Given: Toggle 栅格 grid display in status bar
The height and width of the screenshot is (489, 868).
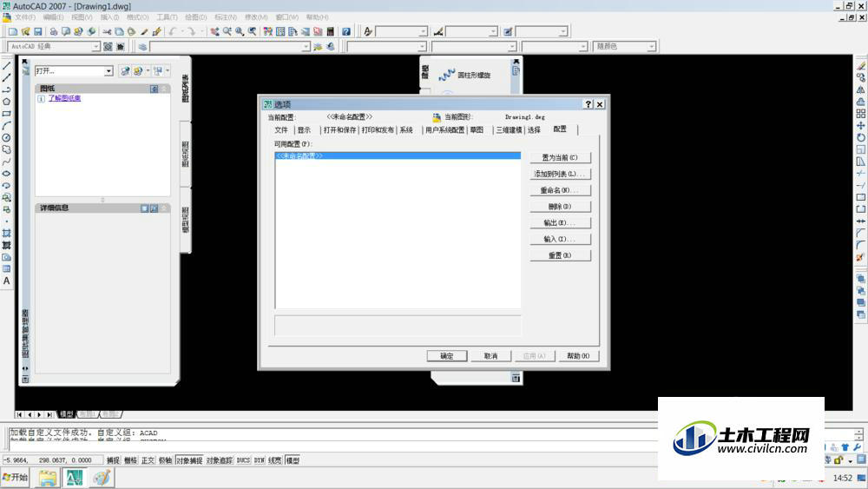Looking at the screenshot, I should tap(131, 460).
